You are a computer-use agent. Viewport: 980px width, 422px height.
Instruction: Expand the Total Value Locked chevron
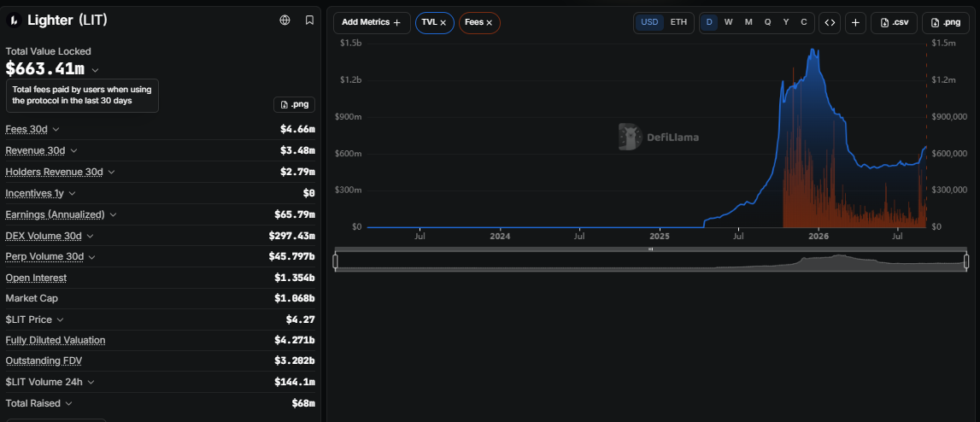[x=95, y=70]
